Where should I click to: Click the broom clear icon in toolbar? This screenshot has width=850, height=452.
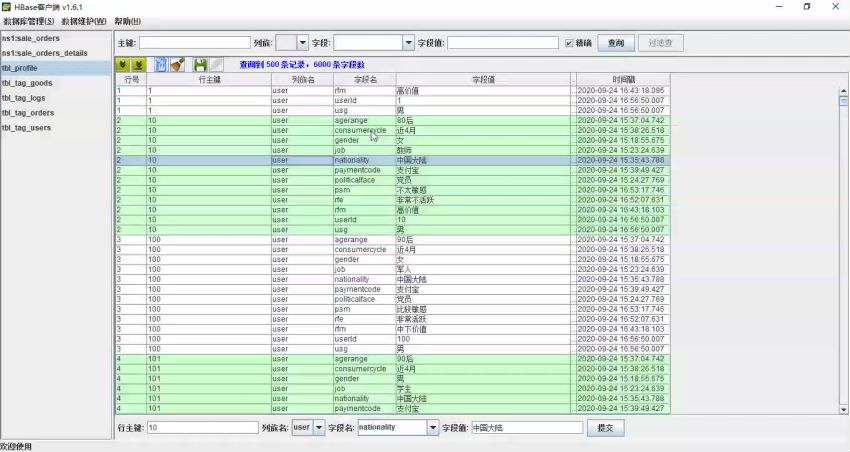pyautogui.click(x=178, y=64)
